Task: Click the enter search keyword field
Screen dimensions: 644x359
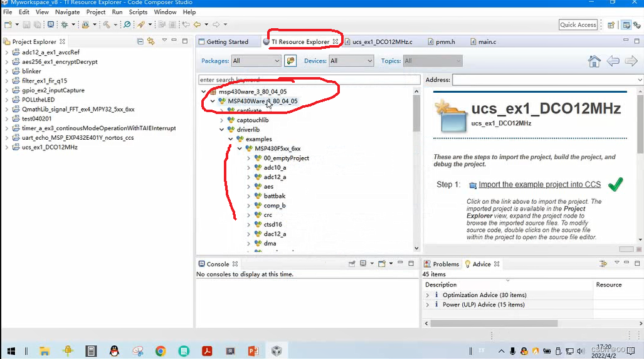Action: click(309, 80)
